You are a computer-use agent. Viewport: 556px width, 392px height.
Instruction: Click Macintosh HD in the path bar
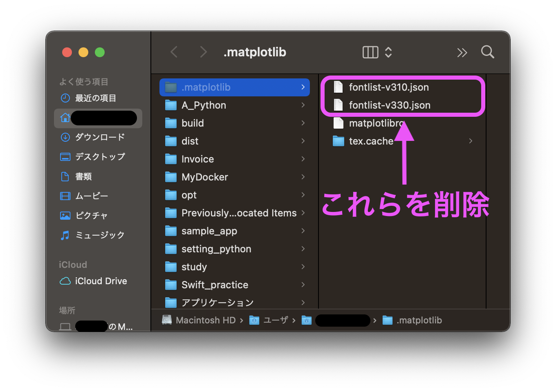coord(205,320)
